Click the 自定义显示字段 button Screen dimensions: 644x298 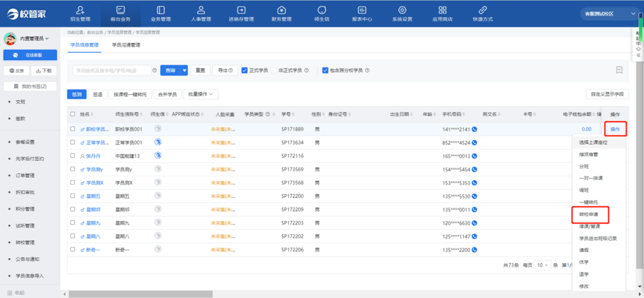pos(607,94)
